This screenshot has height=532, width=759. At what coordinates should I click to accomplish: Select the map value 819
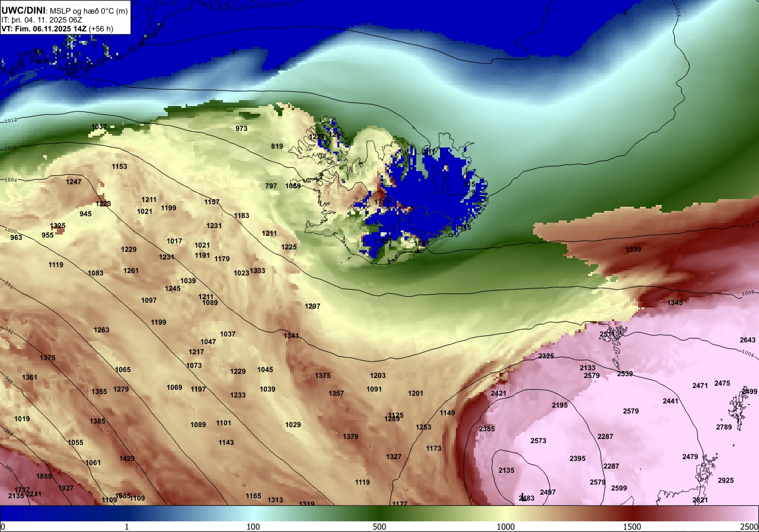pyautogui.click(x=277, y=146)
